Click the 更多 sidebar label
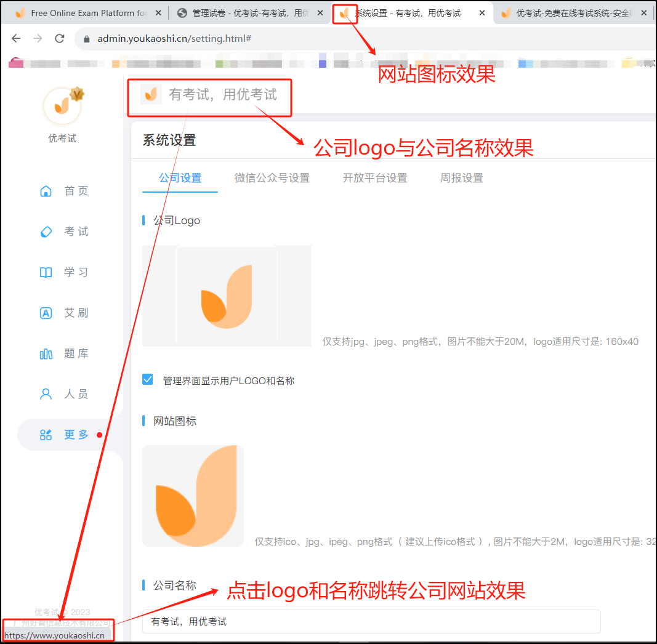The image size is (657, 644). click(x=76, y=435)
